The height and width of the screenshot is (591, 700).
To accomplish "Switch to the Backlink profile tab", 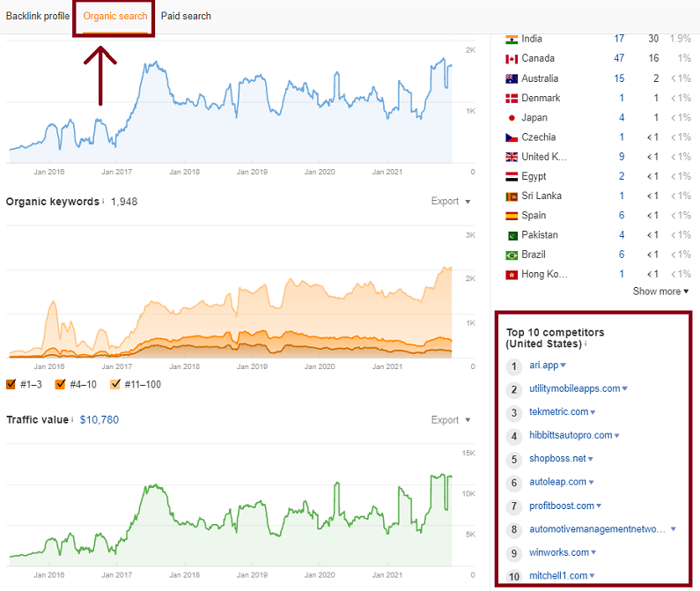I will coord(38,16).
